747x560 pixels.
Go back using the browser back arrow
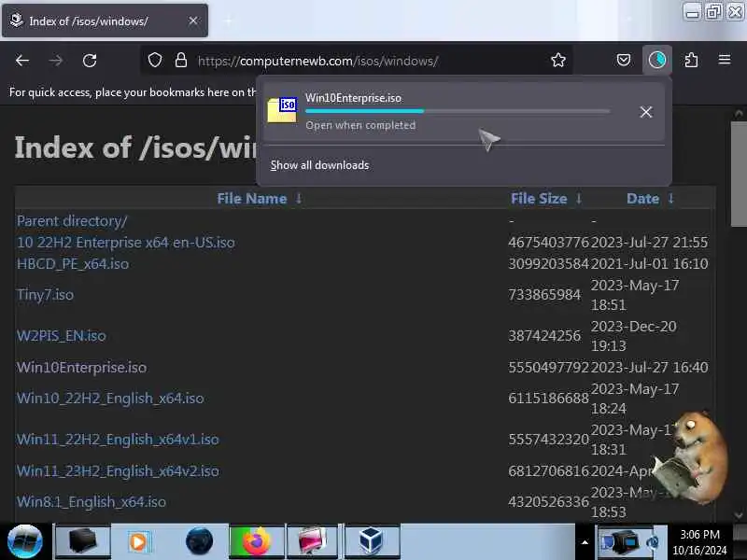tap(22, 61)
